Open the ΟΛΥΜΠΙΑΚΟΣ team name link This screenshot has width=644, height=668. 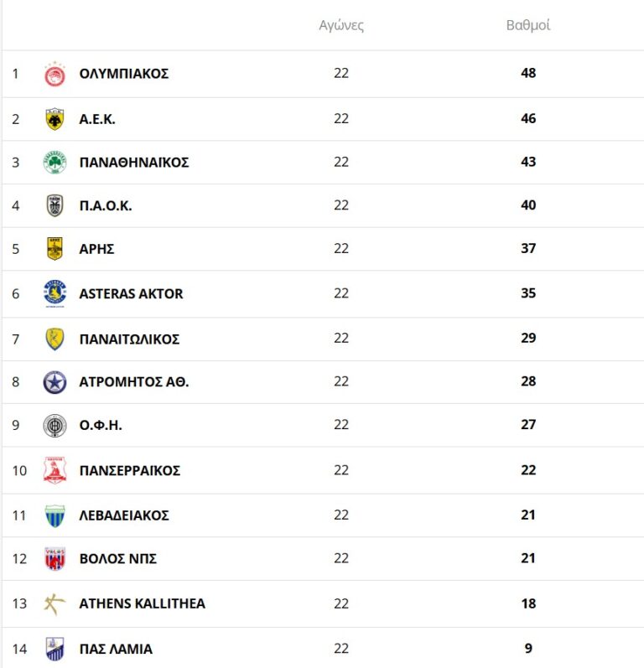[124, 74]
